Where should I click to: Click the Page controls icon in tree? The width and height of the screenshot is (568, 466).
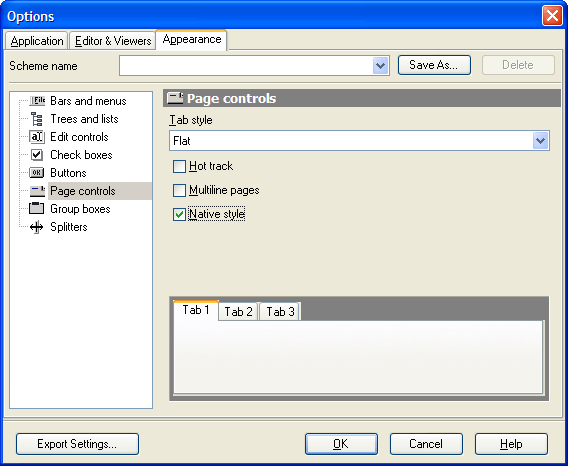pos(37,191)
